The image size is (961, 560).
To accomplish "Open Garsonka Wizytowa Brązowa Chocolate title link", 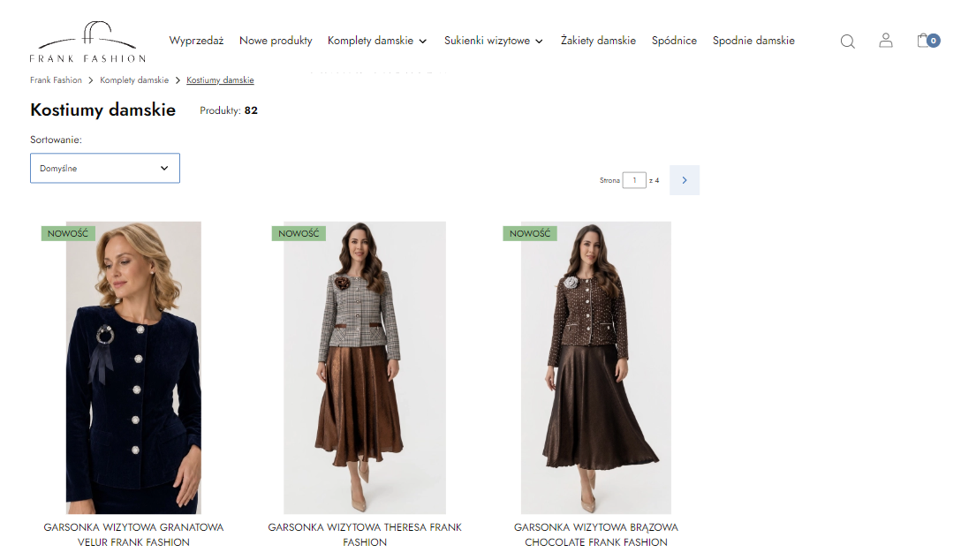I will pyautogui.click(x=595, y=535).
